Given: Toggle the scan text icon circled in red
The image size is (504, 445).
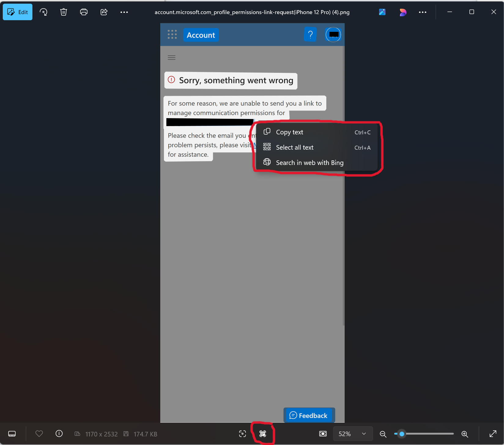Looking at the screenshot, I should 263,434.
